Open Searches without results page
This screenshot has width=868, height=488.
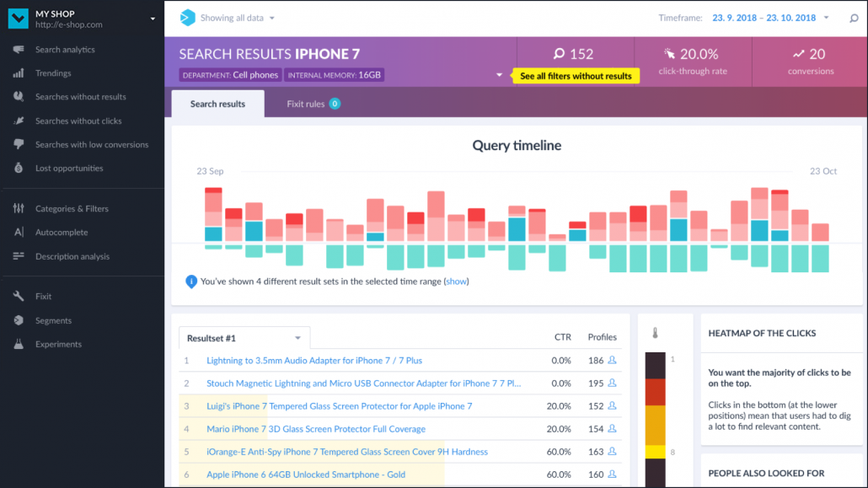click(x=81, y=96)
